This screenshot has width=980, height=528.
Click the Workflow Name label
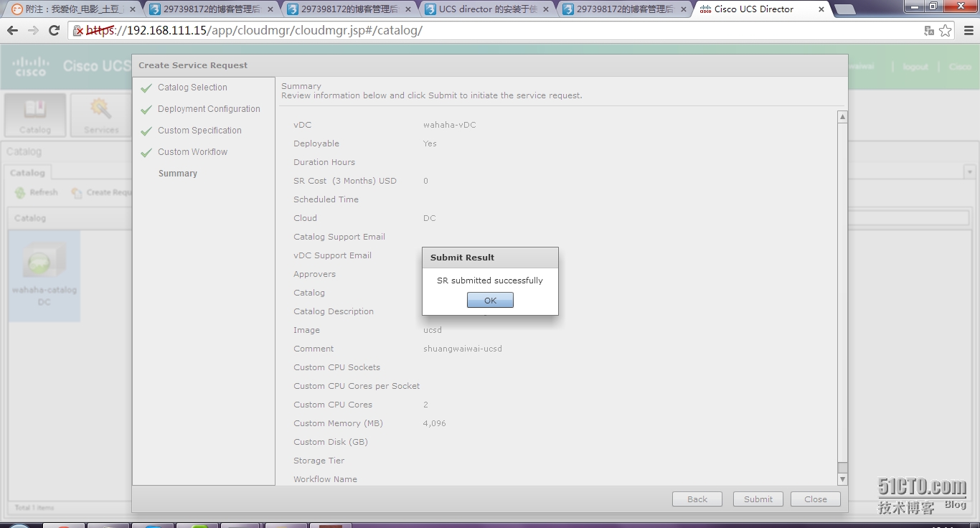click(x=325, y=479)
